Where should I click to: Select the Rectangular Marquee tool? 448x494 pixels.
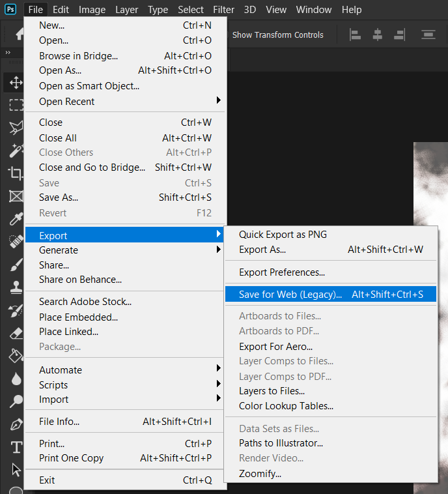[16, 105]
